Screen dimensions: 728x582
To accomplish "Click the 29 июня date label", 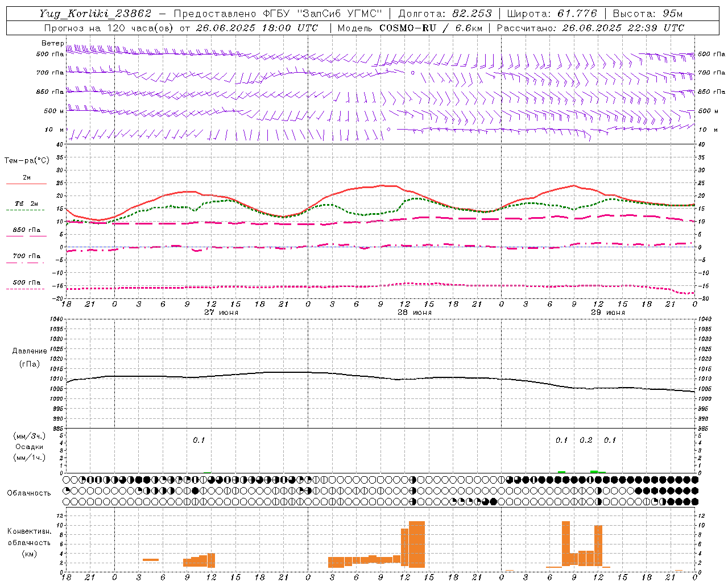I will click(x=608, y=313).
